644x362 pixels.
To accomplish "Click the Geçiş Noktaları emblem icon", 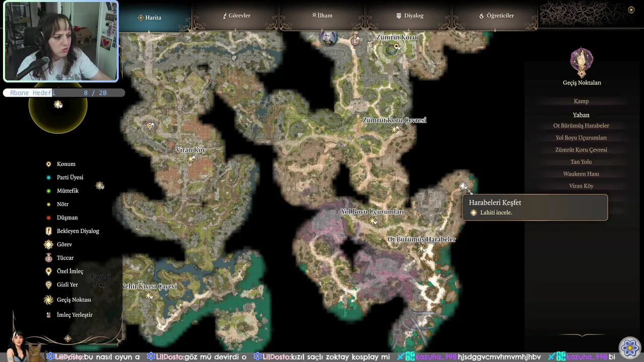I will (x=582, y=61).
